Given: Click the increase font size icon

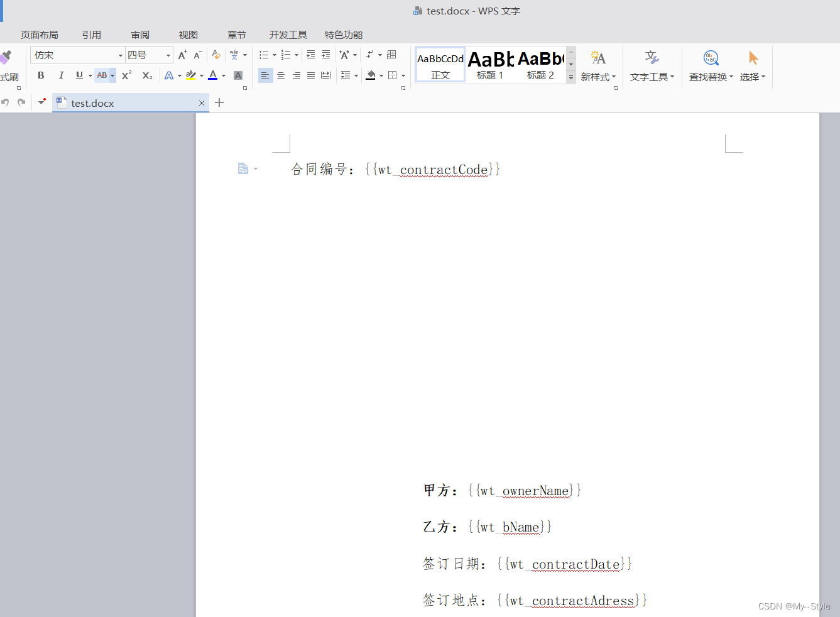Looking at the screenshot, I should pos(180,55).
